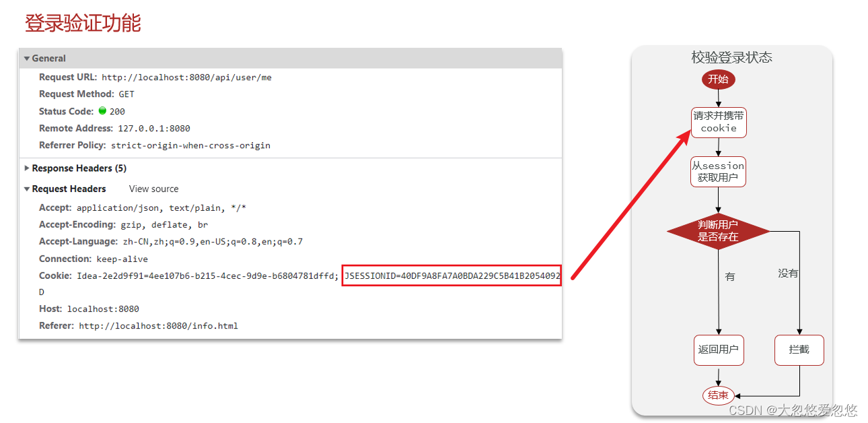Click the 判断用户是否存在 decision diamond
The image size is (868, 423).
718,231
